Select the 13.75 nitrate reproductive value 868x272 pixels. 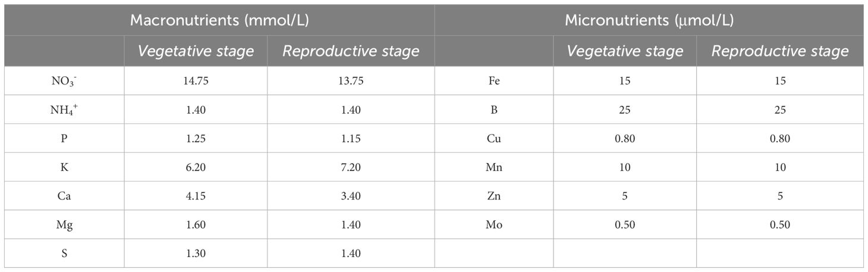point(351,81)
